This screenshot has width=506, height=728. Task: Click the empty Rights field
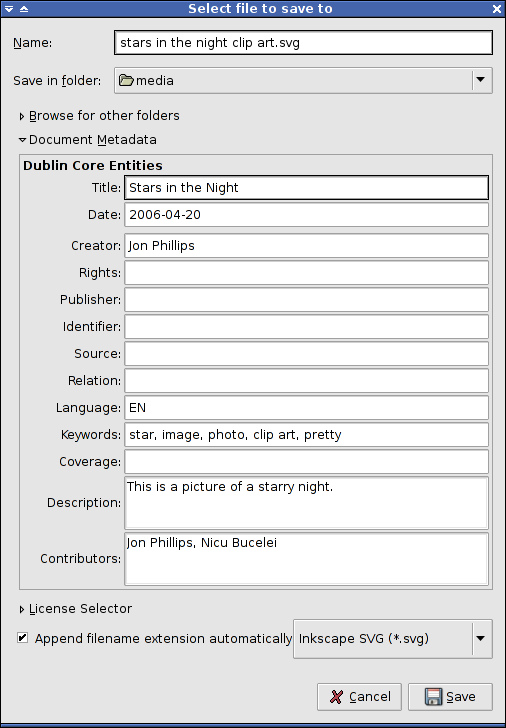pos(306,273)
